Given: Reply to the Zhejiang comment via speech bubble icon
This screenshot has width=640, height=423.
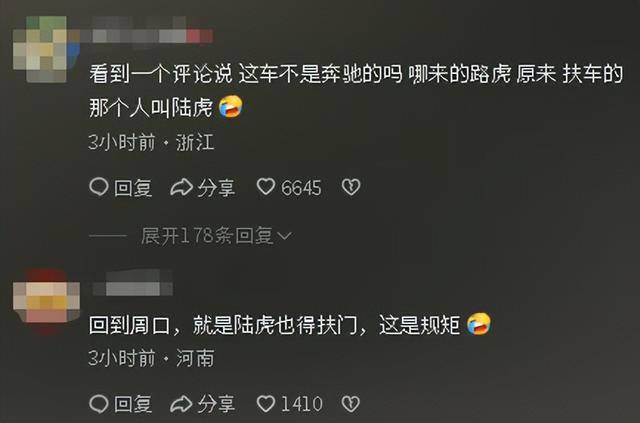Looking at the screenshot, I should tap(98, 187).
